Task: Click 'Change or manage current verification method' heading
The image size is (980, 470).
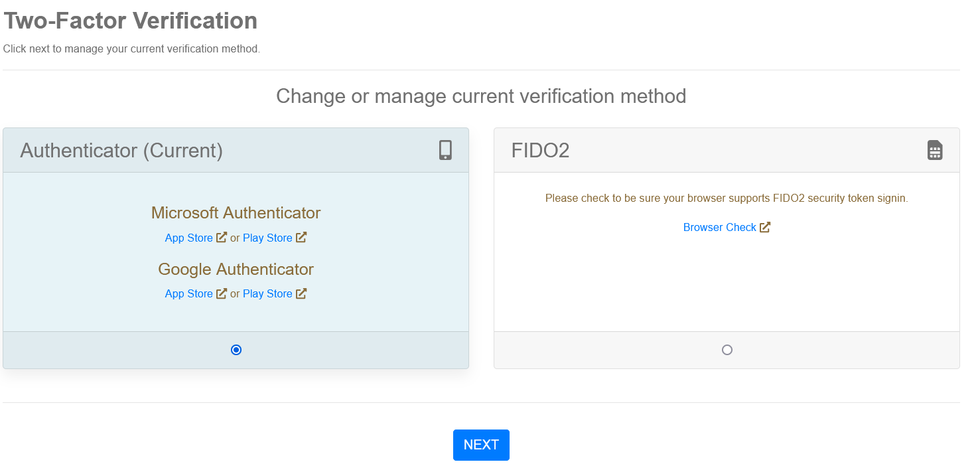Action: pyautogui.click(x=481, y=96)
